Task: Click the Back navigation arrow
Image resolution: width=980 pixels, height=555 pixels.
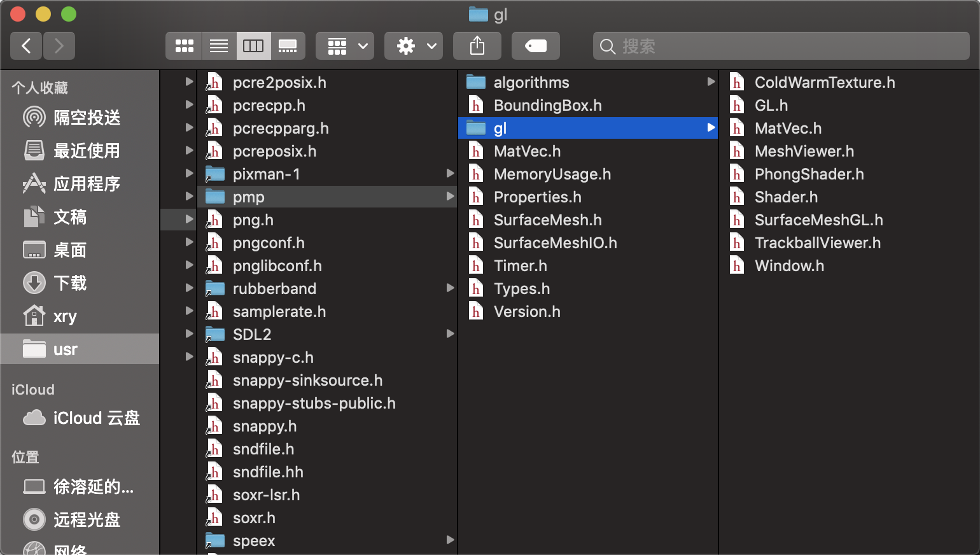Action: click(25, 46)
